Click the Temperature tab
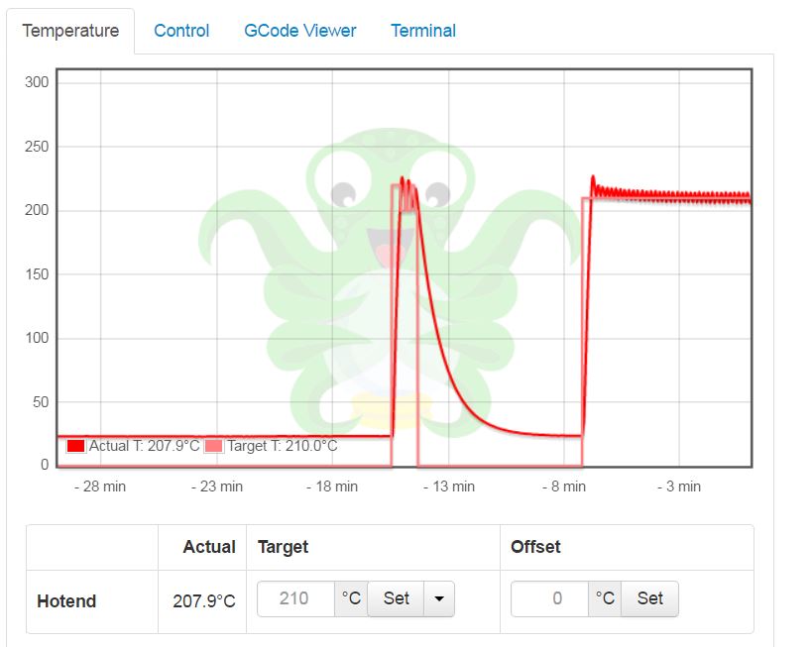Viewport: 812px width, 647px height. (x=70, y=31)
